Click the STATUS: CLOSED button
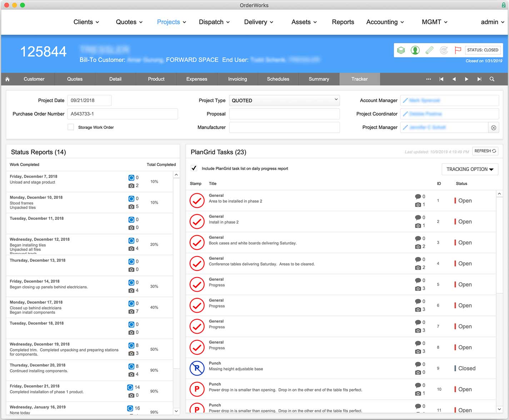This screenshot has height=420, width=509. pyautogui.click(x=483, y=50)
